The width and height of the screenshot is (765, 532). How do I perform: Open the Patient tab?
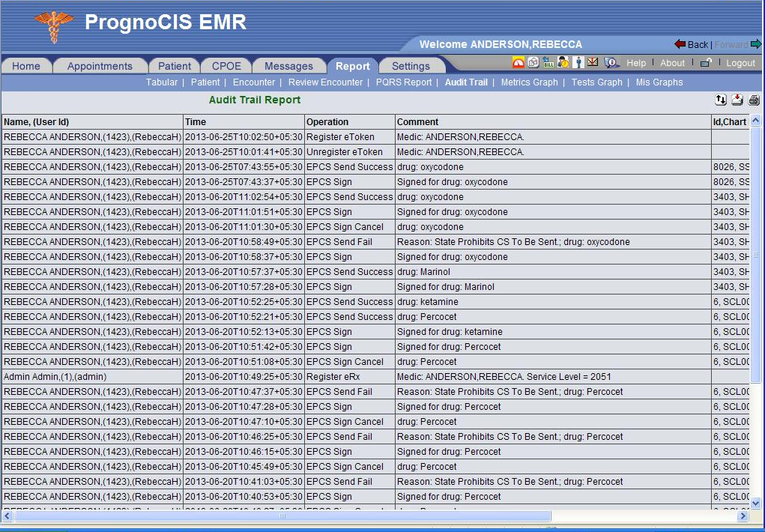[174, 66]
